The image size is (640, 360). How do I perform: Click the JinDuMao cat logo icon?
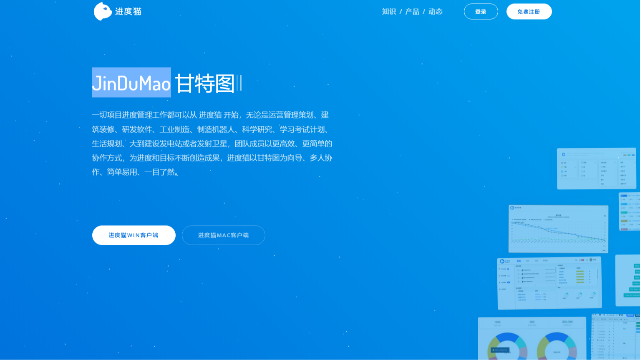click(x=102, y=11)
